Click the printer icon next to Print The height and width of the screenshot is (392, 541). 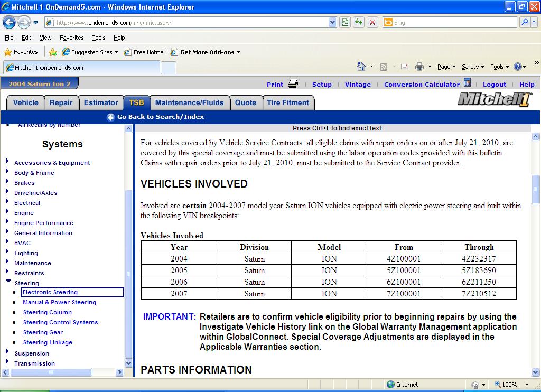(293, 83)
